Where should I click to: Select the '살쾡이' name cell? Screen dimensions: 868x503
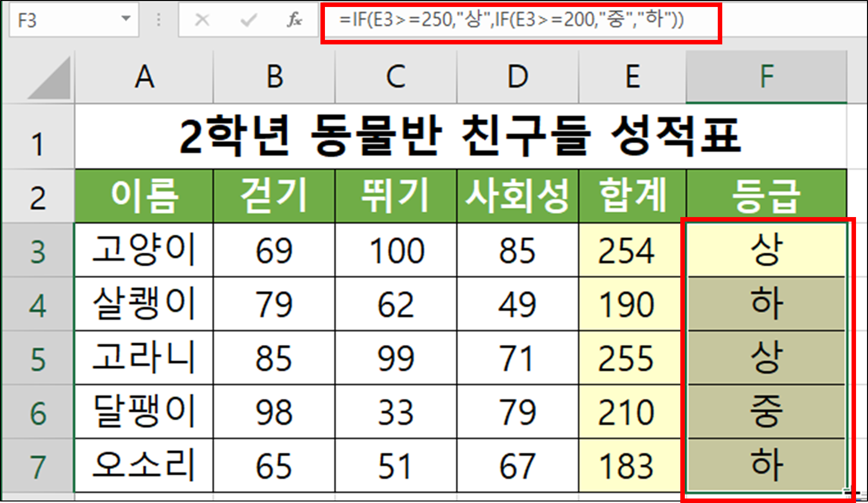144,304
